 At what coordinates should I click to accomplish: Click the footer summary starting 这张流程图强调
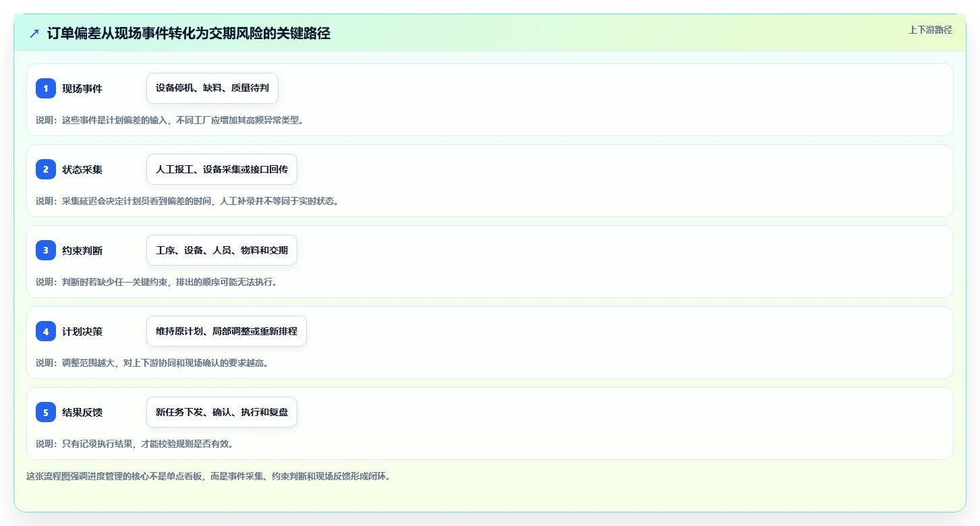click(208, 476)
